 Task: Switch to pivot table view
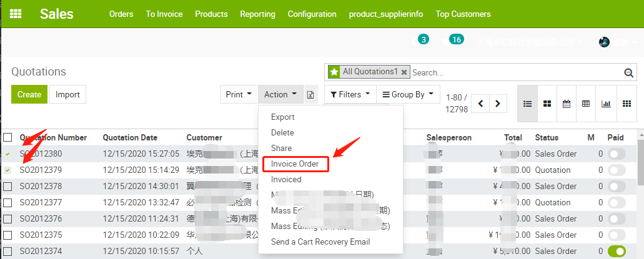pyautogui.click(x=586, y=104)
